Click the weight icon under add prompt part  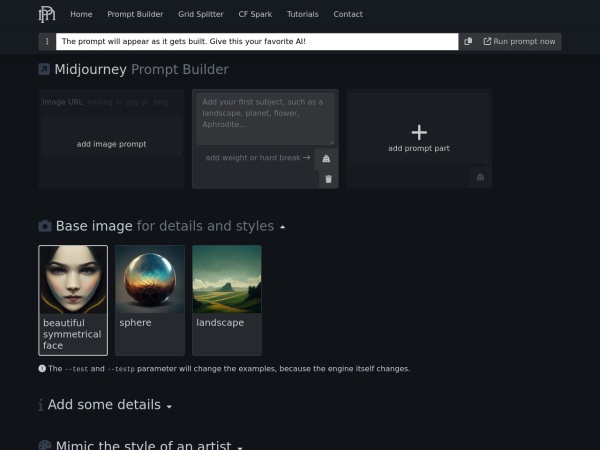pyautogui.click(x=480, y=177)
